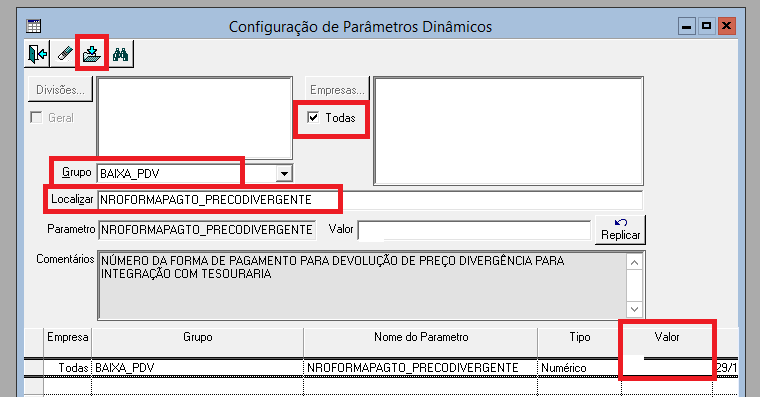Click Comentários scrollbar down arrow
Screen dimensions: 760x397
634,309
